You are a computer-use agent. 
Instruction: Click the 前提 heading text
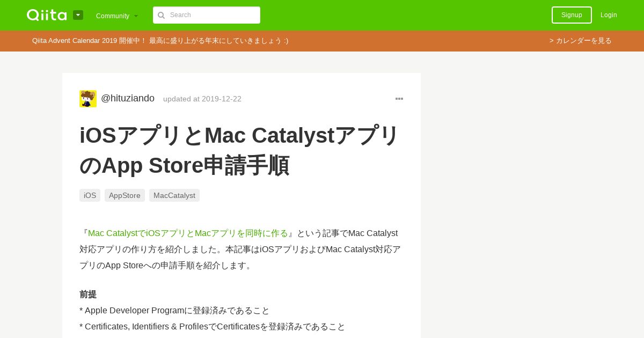88,295
